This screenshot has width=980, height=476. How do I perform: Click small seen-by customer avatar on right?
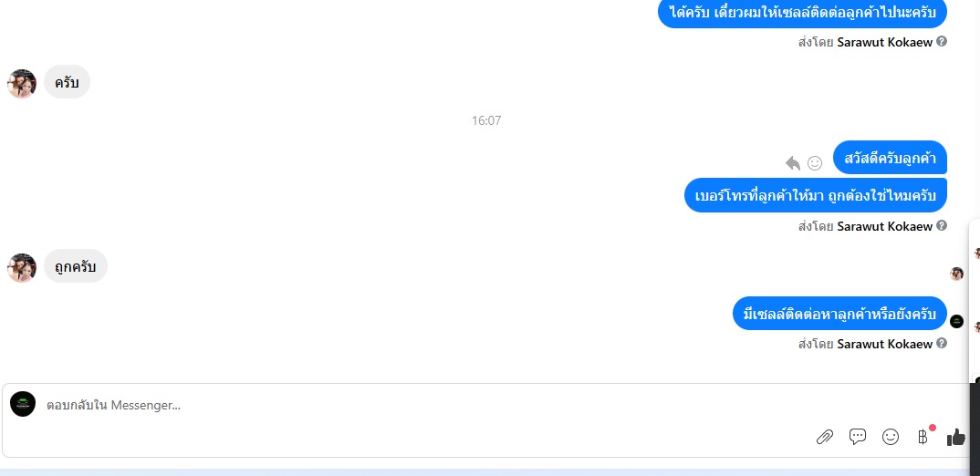956,274
